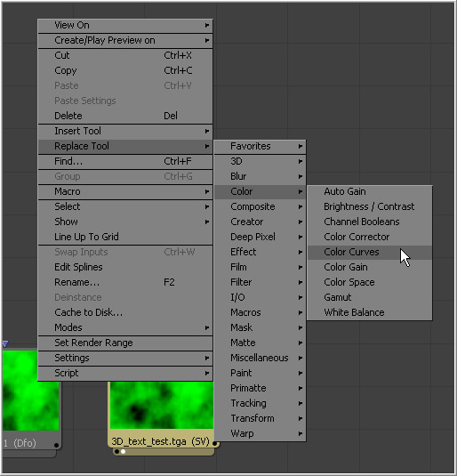Expand the Blur category arrow
Image resolution: width=457 pixels, height=476 pixels.
coord(301,176)
